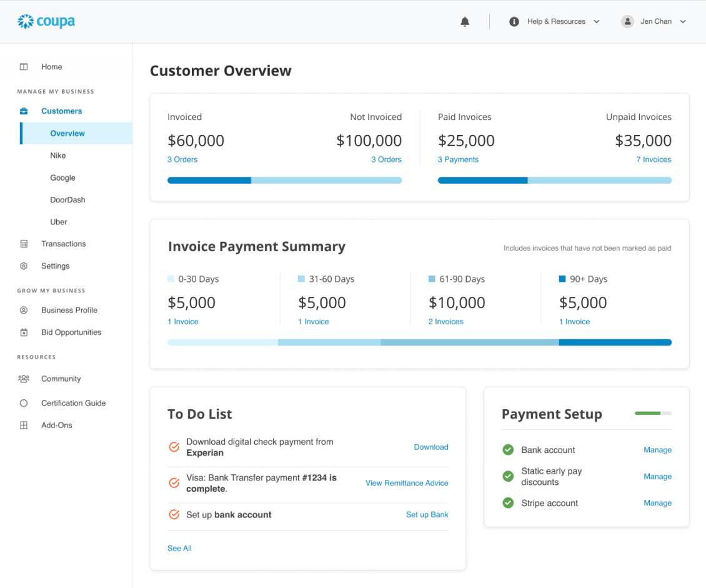Open Business Profile in the sidebar
This screenshot has height=588, width=706.
tap(69, 311)
